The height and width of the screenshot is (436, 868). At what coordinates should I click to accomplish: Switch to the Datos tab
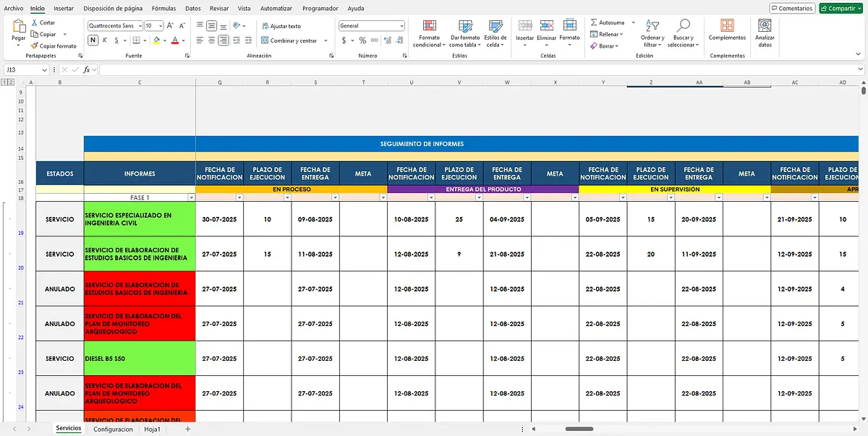(x=193, y=8)
